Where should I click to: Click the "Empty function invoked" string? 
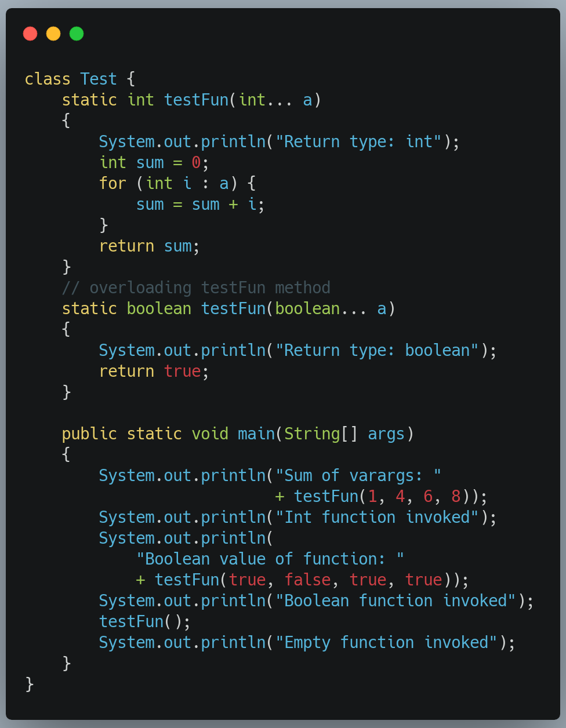pos(386,642)
